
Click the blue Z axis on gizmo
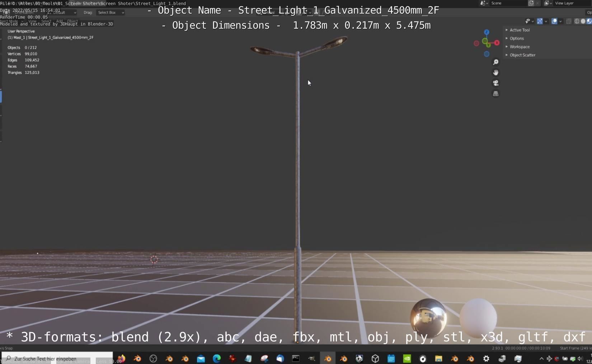(487, 32)
